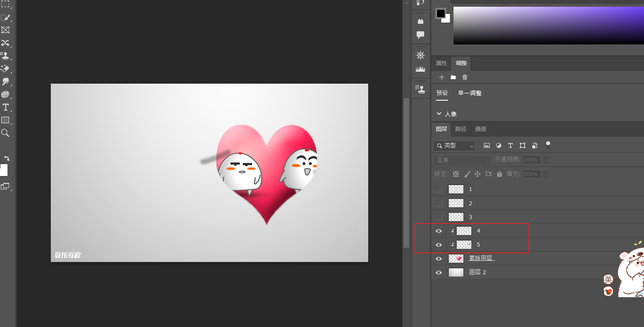Image resolution: width=644 pixels, height=327 pixels.
Task: Select the Eraser tool
Action: (5, 69)
